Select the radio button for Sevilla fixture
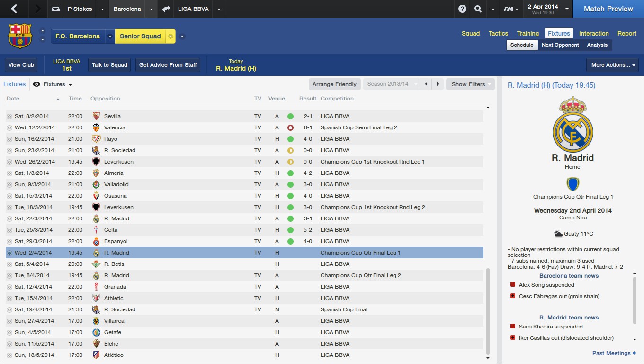 click(9, 116)
